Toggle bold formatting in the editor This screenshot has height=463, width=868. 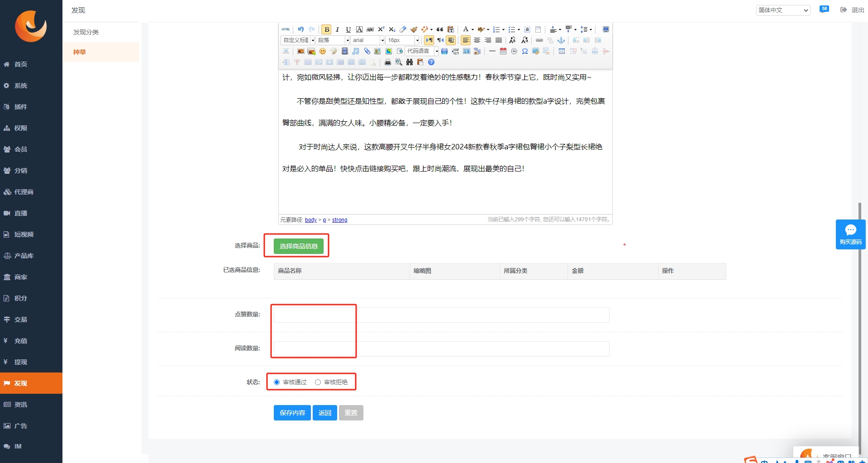click(327, 29)
